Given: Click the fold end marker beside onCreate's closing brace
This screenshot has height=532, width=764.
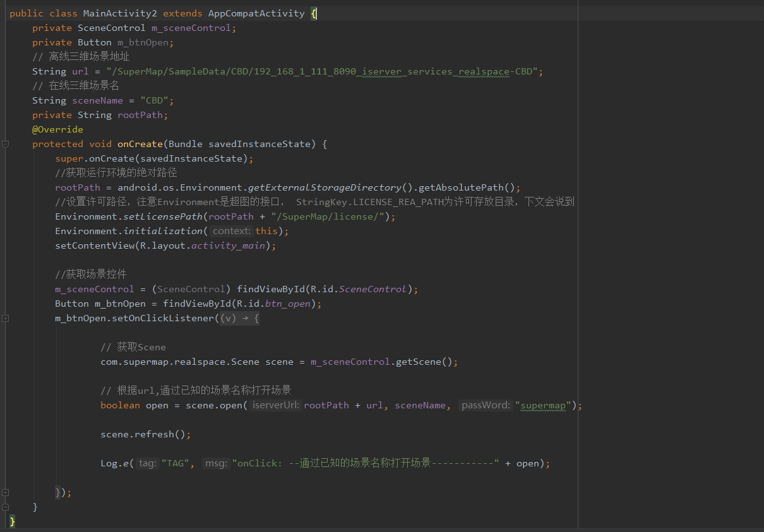Looking at the screenshot, I should click(5, 507).
